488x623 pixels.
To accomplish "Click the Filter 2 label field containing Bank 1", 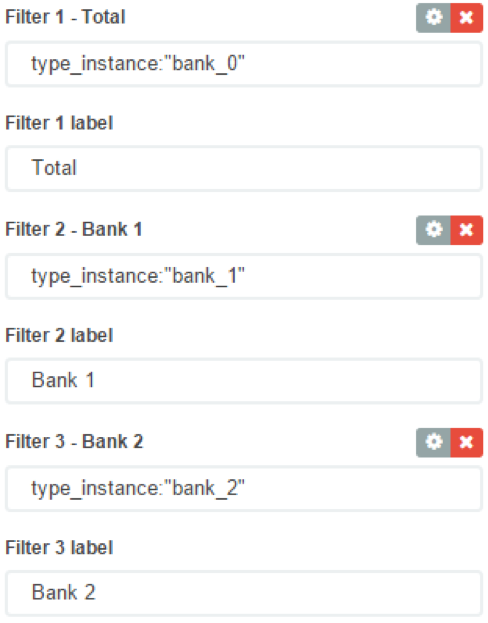I will [x=244, y=381].
